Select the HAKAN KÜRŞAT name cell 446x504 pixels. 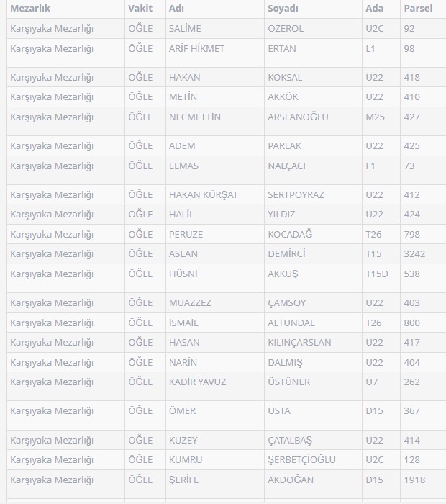(x=203, y=195)
